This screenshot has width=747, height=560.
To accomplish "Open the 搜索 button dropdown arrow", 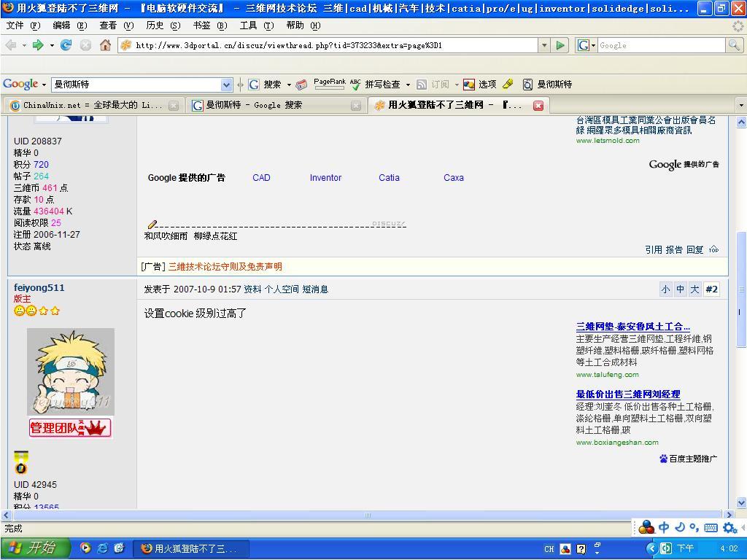I will (289, 85).
